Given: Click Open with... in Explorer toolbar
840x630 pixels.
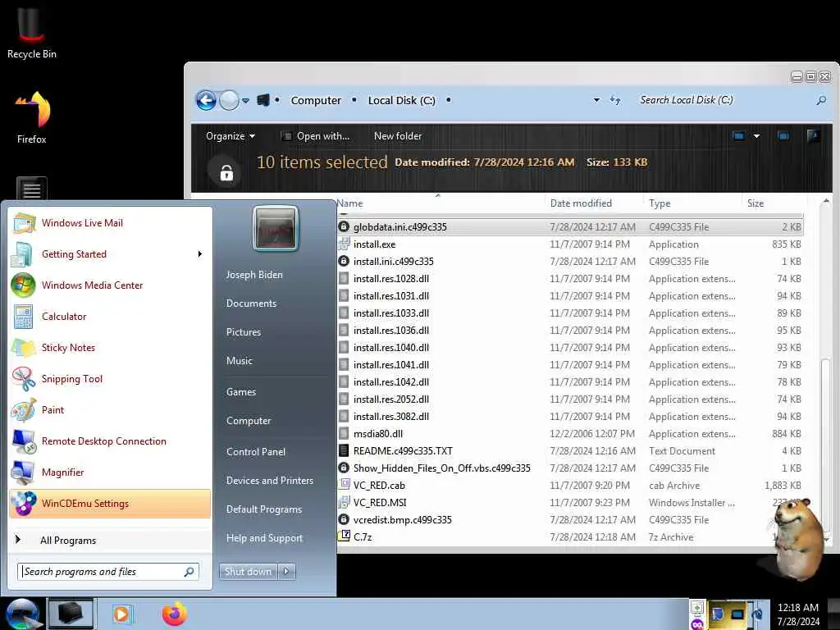Looking at the screenshot, I should click(x=316, y=136).
